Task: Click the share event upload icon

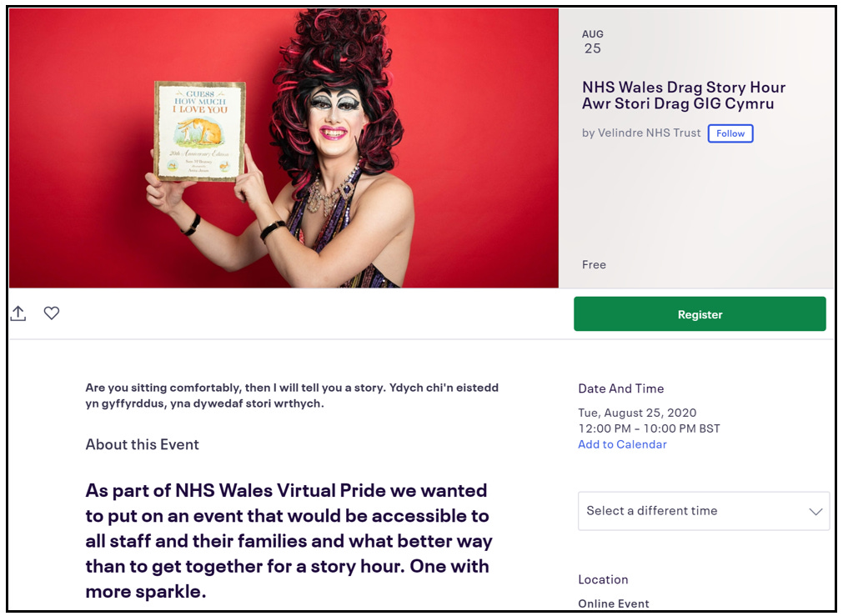Action: 18,313
